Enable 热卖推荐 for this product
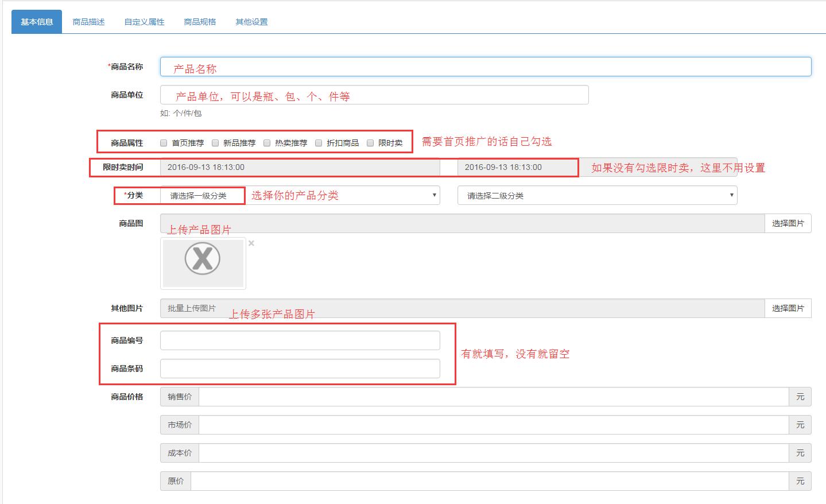This screenshot has height=504, width=826. (x=266, y=142)
